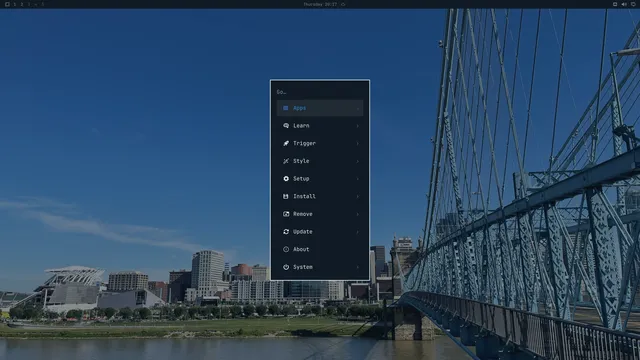This screenshot has height=360, width=640.
Task: Select the Style menu label
Action: [301, 161]
